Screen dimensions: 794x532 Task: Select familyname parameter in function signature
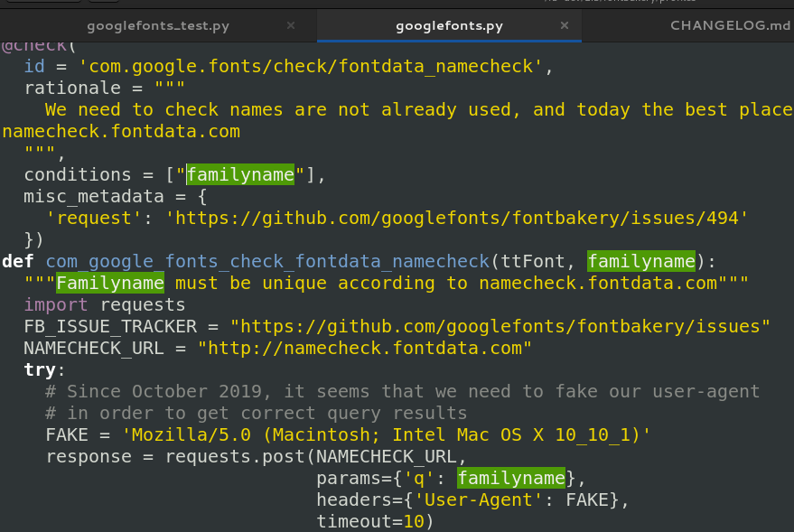[641, 261]
